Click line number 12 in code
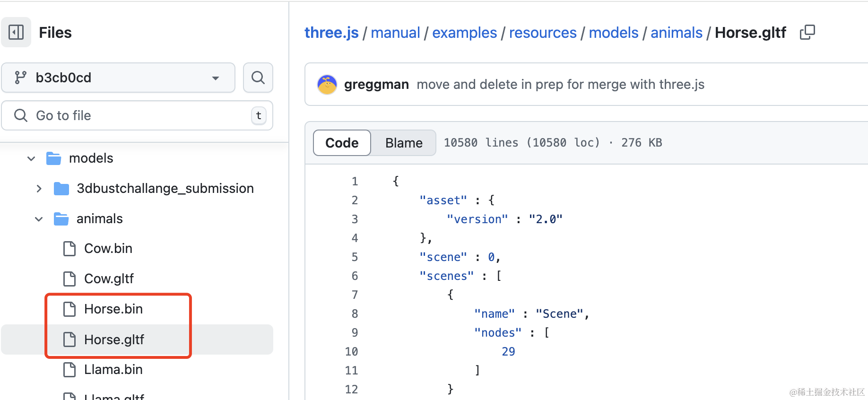The width and height of the screenshot is (868, 400). 351,390
